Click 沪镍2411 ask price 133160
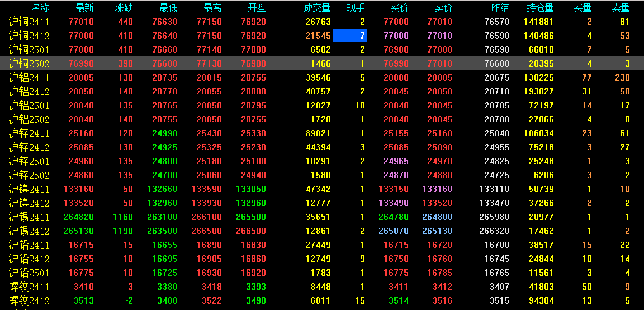 tap(437, 190)
